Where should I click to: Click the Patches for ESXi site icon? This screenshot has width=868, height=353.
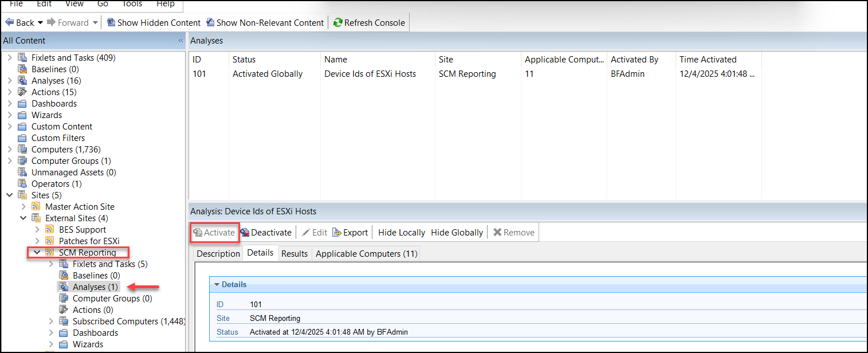pyautogui.click(x=50, y=241)
